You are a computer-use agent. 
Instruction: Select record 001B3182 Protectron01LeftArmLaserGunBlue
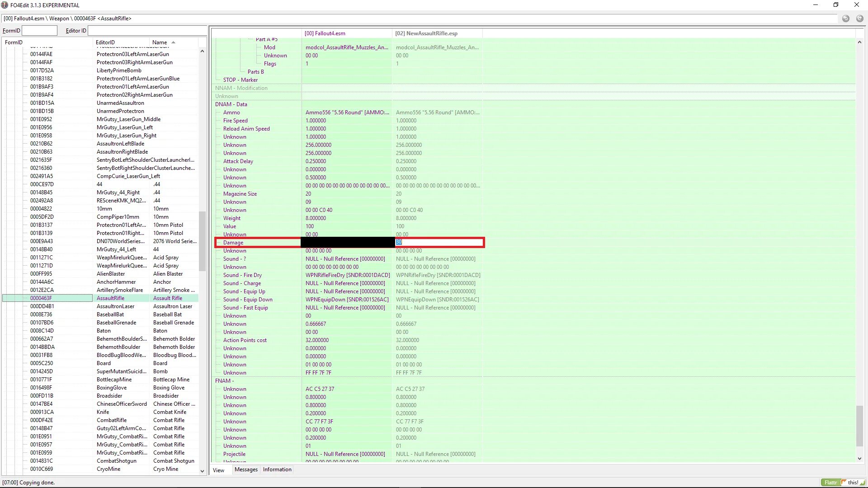tap(100, 79)
